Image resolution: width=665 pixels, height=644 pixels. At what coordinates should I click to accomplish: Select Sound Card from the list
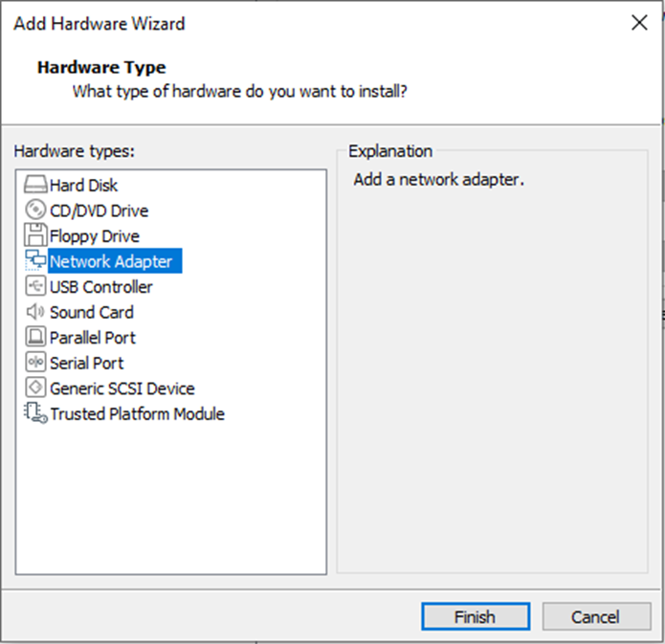tap(92, 313)
